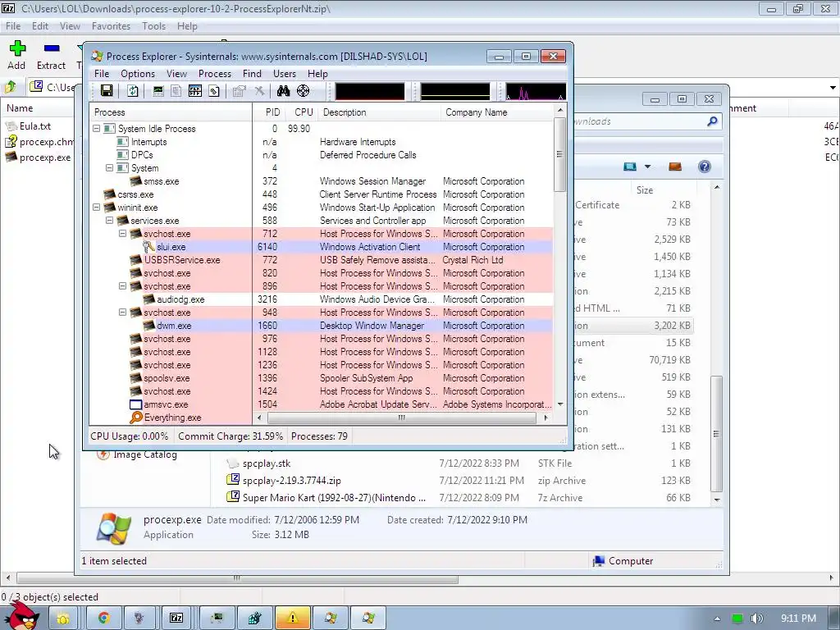Click the Kill Process X icon
The width and height of the screenshot is (840, 630).
point(259,90)
